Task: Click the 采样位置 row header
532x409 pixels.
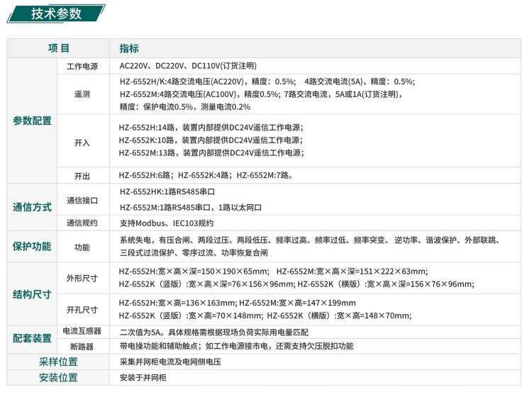Action: [58, 362]
